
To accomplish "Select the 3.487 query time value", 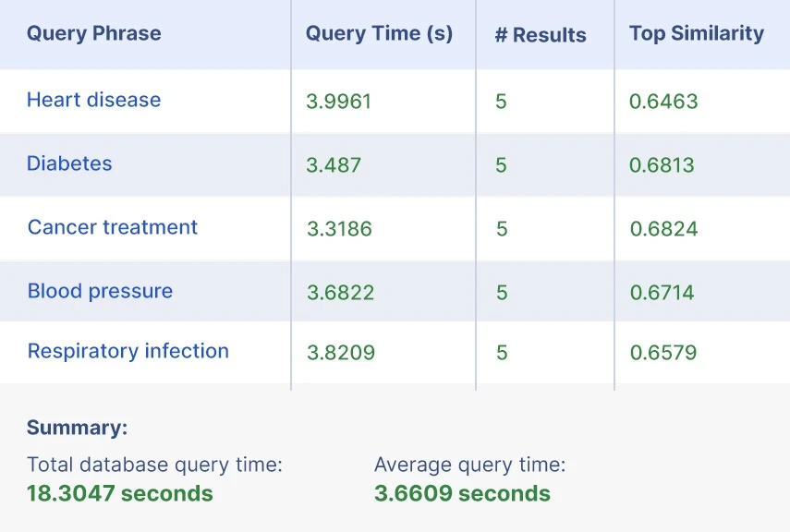I will point(334,165).
